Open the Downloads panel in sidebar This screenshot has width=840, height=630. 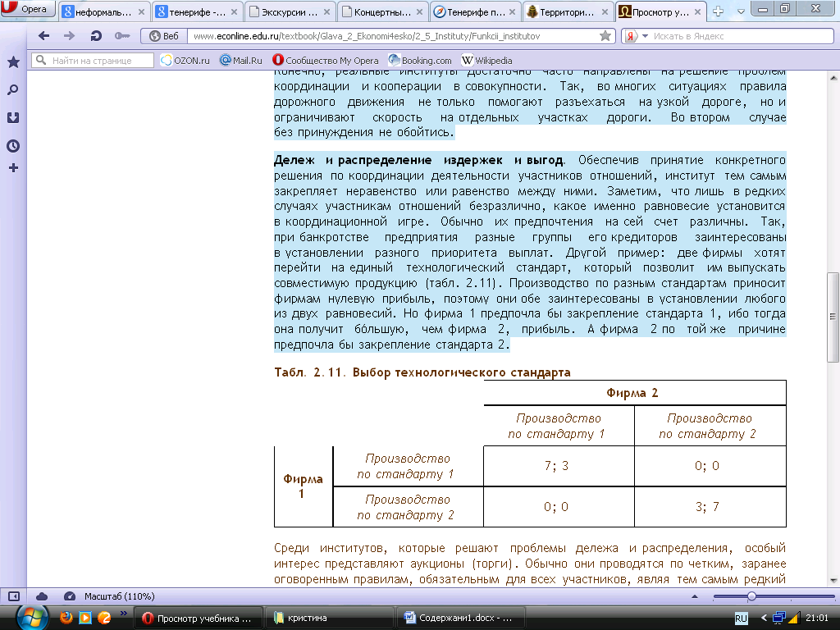[x=13, y=118]
